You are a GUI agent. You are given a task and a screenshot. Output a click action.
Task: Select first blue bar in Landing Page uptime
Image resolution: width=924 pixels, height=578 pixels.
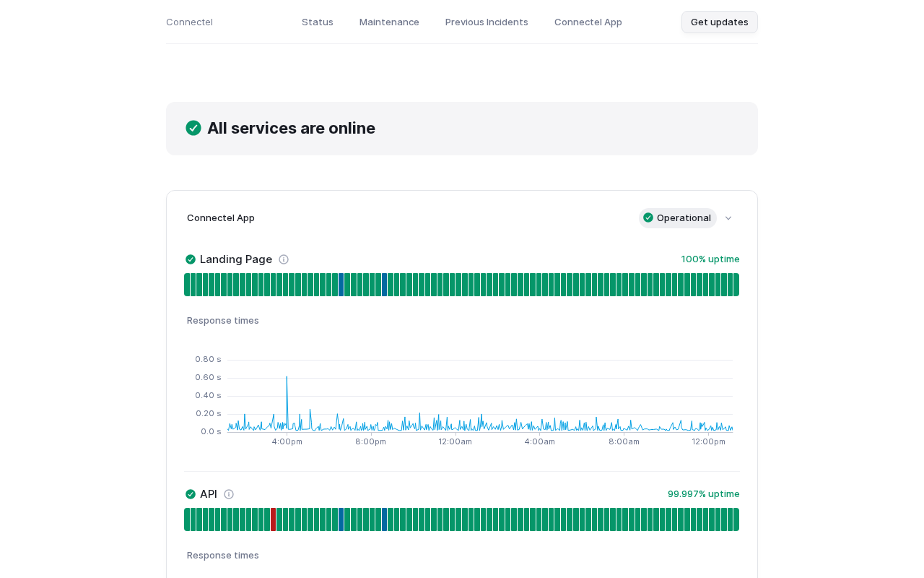click(341, 285)
